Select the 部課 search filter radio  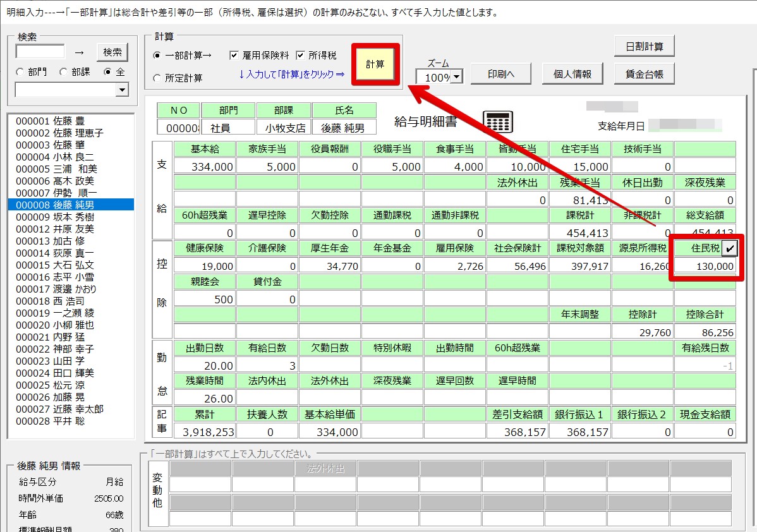[x=63, y=72]
